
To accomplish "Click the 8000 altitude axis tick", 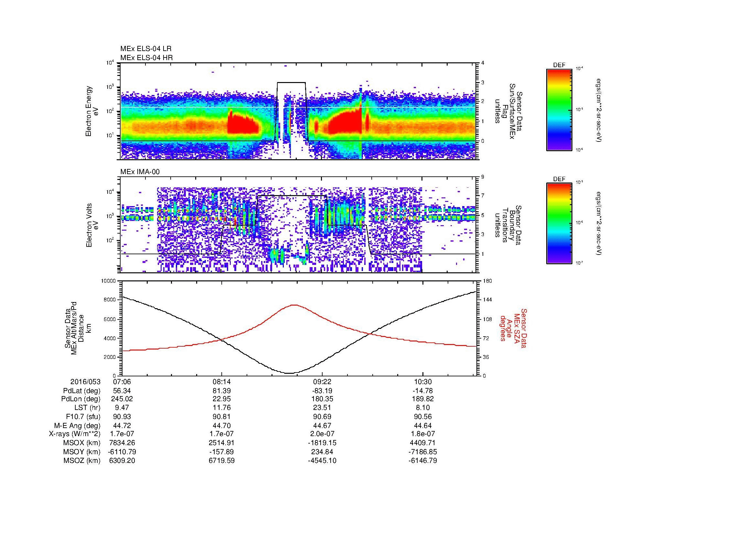I will [x=110, y=300].
